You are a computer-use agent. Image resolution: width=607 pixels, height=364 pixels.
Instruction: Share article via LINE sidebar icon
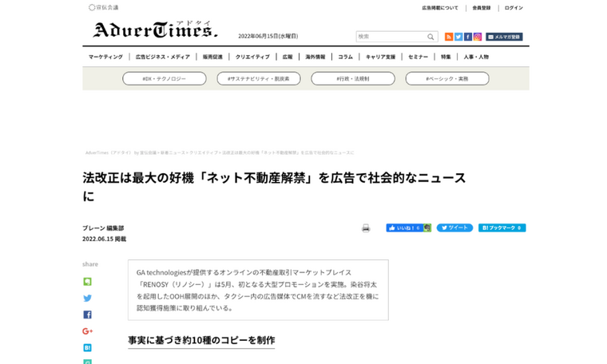click(87, 282)
